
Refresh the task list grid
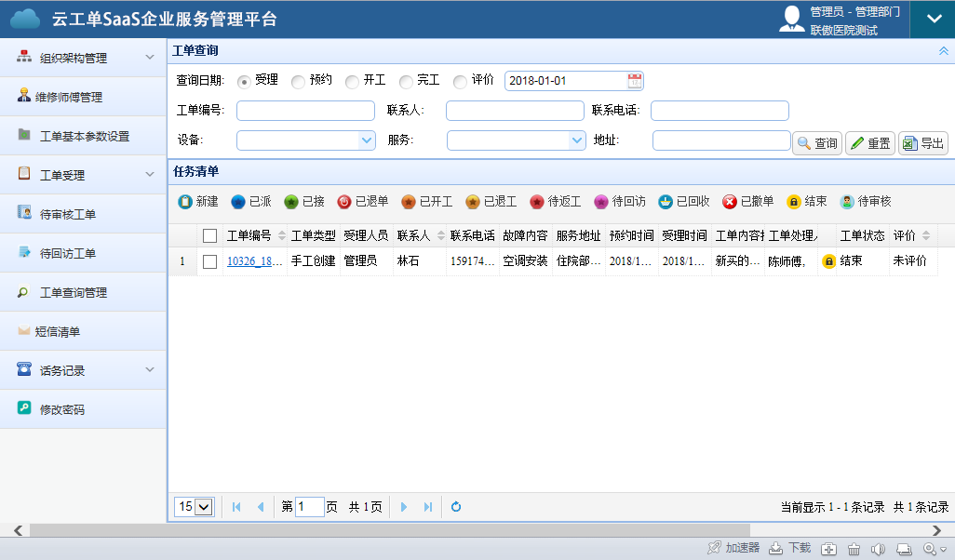(456, 507)
